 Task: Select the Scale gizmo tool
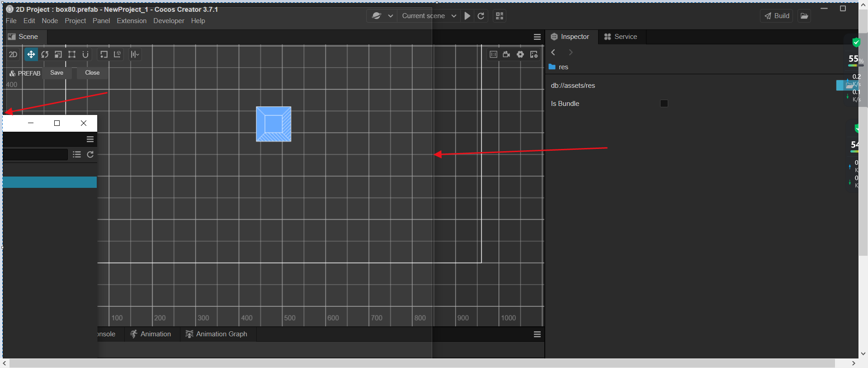tap(58, 54)
